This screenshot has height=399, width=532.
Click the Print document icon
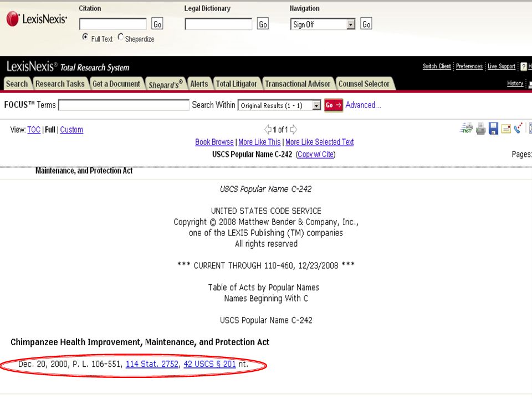(x=480, y=129)
